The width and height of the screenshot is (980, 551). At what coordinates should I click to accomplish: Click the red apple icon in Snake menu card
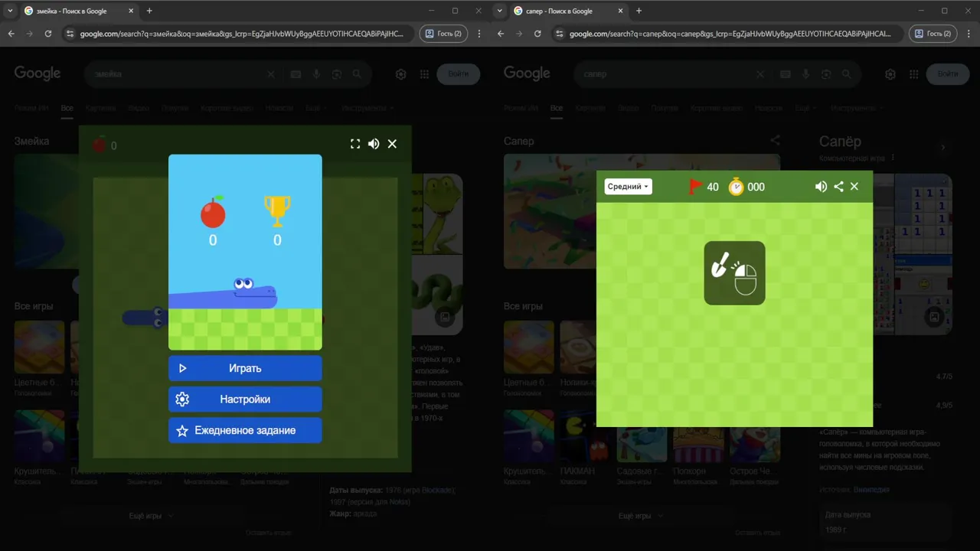(x=213, y=212)
